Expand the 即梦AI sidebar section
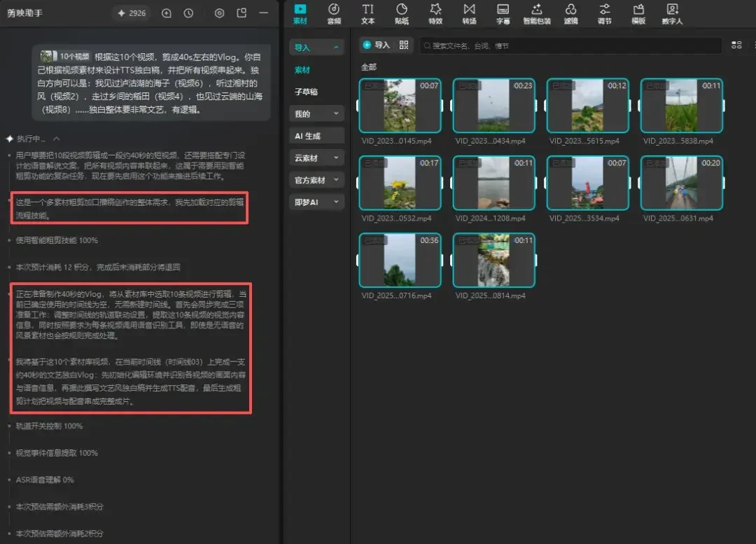This screenshot has width=756, height=544. pos(316,202)
